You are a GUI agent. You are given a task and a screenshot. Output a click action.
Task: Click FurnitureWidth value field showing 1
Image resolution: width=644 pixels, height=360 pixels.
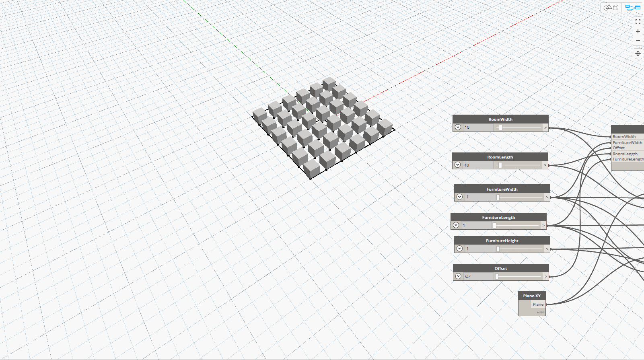point(479,197)
